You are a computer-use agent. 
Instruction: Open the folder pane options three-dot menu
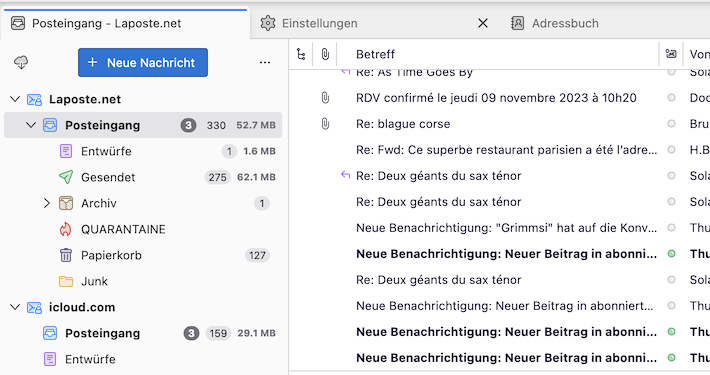265,62
